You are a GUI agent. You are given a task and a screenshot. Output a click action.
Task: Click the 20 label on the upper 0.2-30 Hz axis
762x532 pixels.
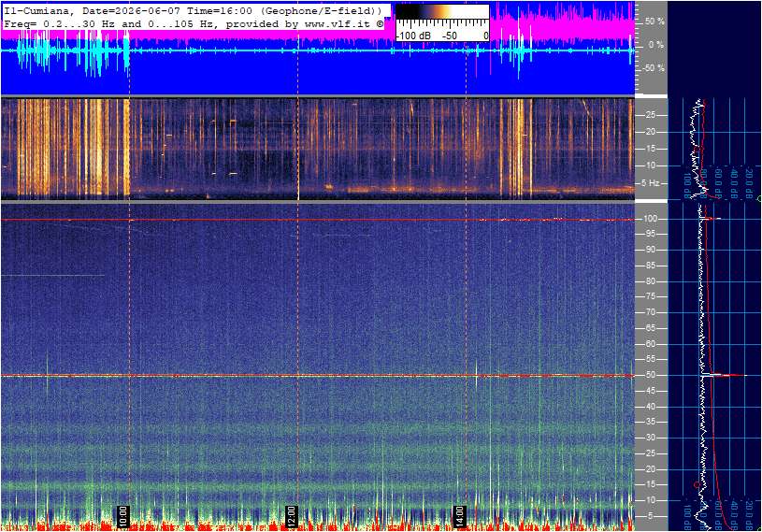[x=650, y=132]
